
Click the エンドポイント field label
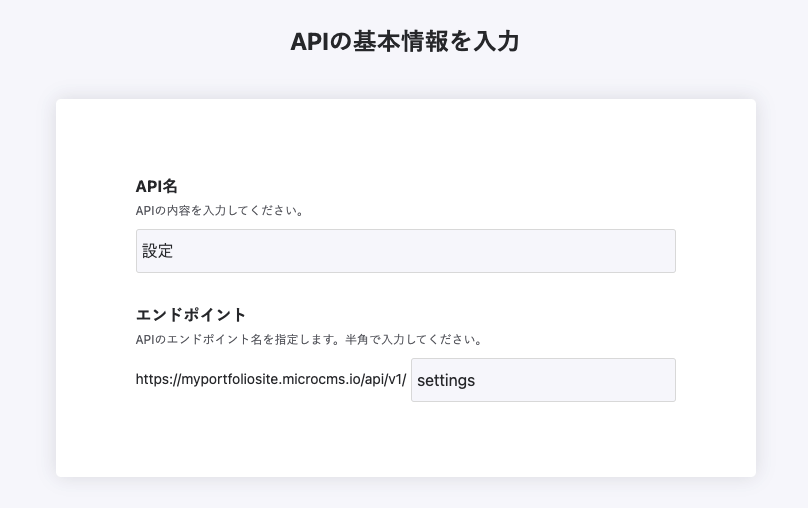click(x=190, y=316)
